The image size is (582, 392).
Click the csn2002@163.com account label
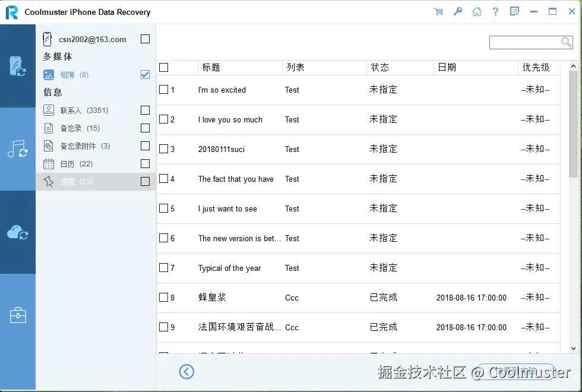click(93, 39)
